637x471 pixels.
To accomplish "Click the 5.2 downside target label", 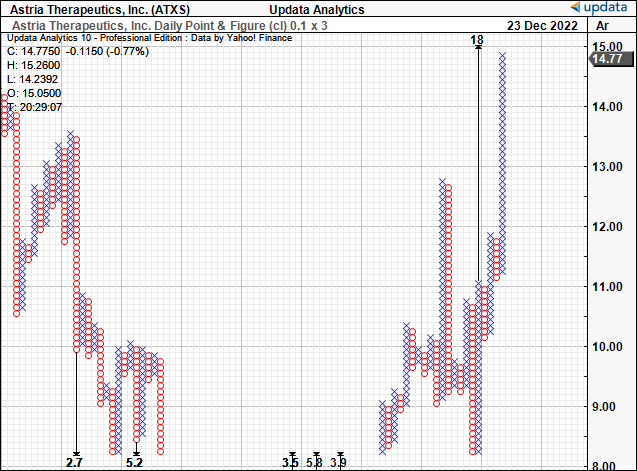I will 134,462.
